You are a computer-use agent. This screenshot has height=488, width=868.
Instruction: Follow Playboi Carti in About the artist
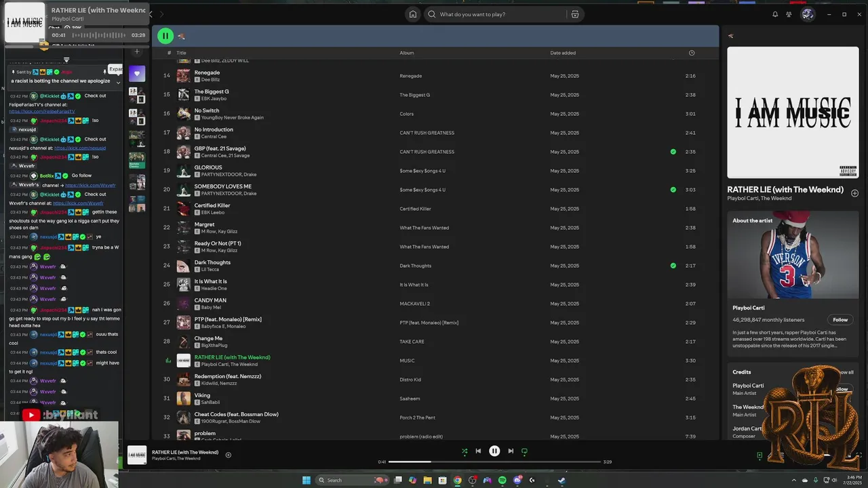coord(840,320)
